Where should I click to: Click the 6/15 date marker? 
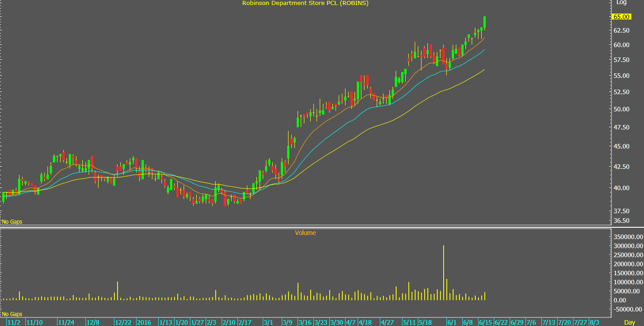point(486,322)
